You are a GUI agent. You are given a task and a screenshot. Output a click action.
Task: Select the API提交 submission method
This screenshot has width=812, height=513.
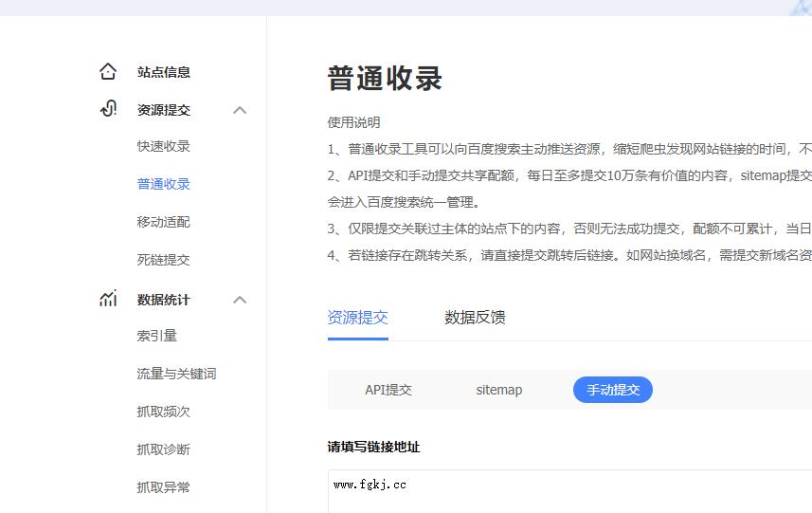(x=388, y=390)
